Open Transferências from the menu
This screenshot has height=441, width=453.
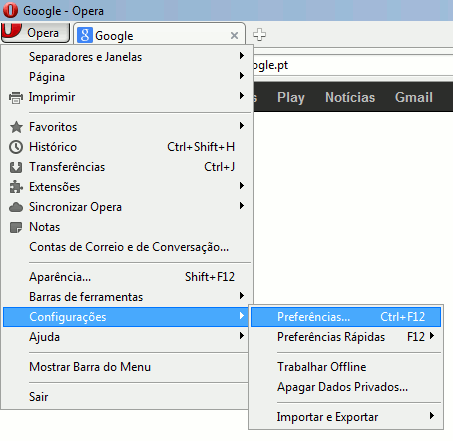tap(127, 167)
